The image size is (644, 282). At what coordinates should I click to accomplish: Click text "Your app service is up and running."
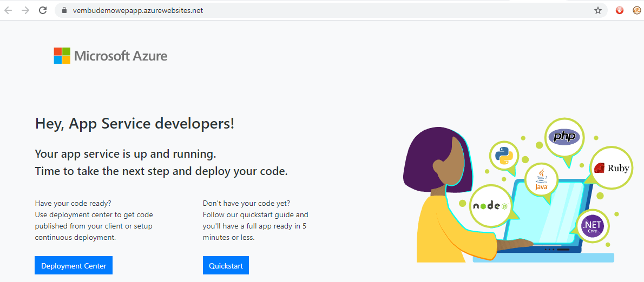[x=126, y=155]
